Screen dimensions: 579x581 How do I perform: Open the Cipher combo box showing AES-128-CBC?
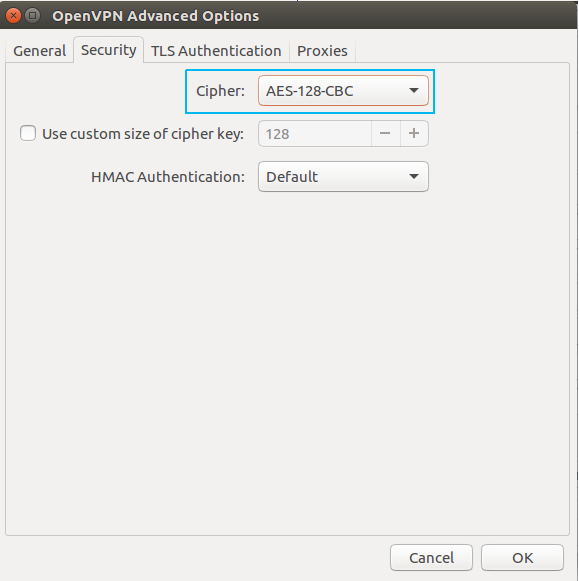(343, 91)
